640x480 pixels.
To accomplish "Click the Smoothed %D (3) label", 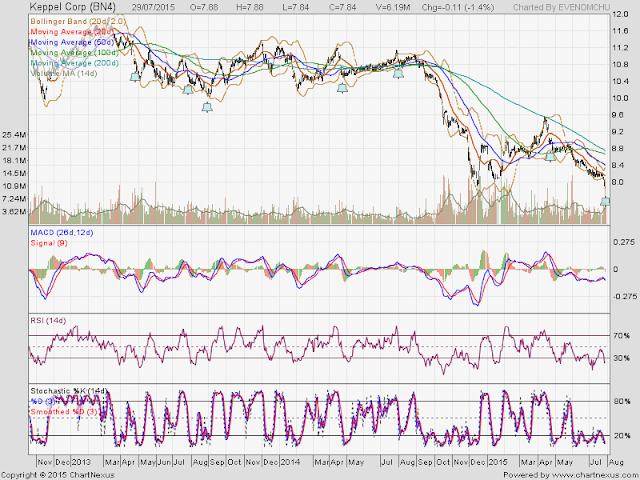I will tap(64, 411).
